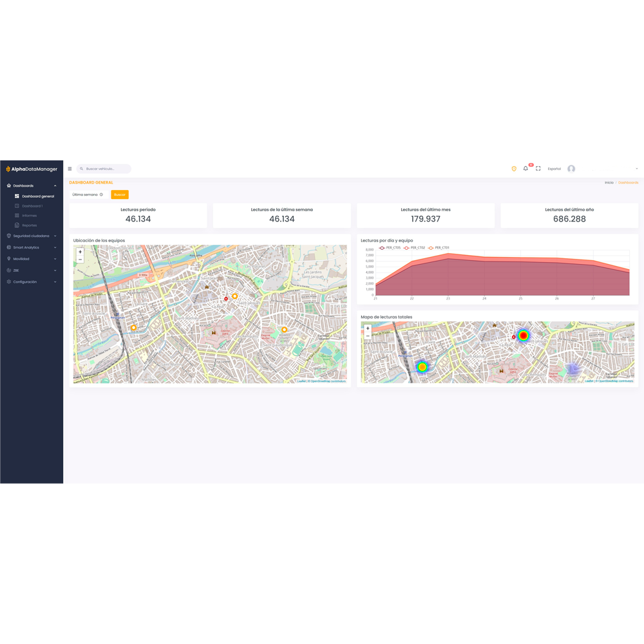Open the Informes sidebar entry
Image resolution: width=644 pixels, height=644 pixels.
click(x=30, y=215)
